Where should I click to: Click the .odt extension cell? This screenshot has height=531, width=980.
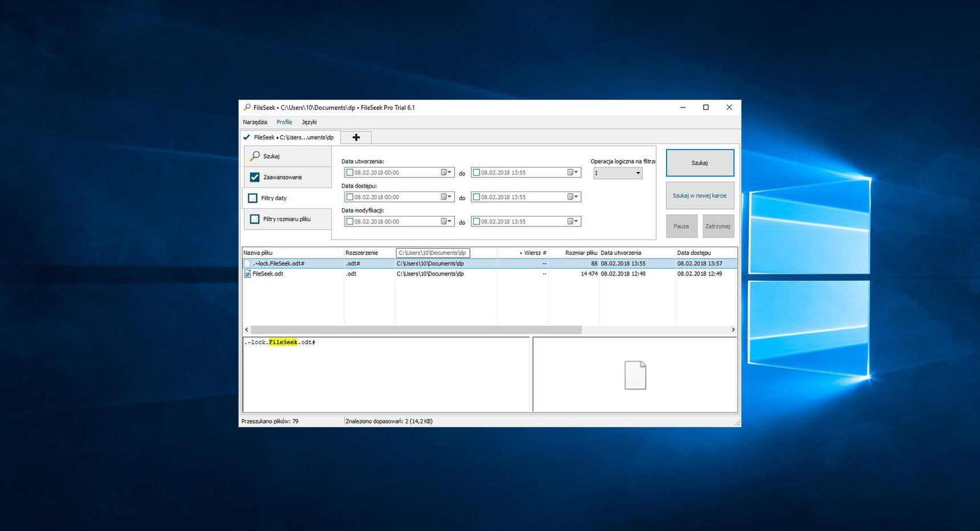351,274
